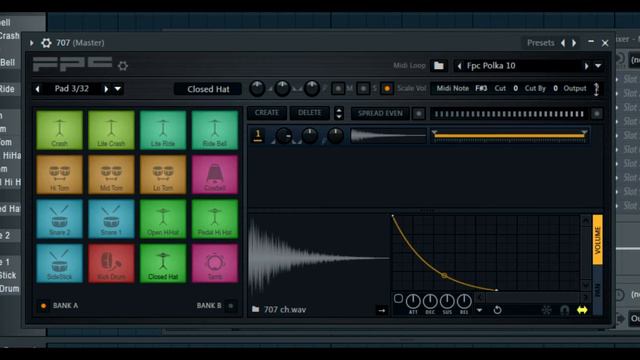Screen dimensions: 640x360
Task: Trigger the SideStick pad
Action: coord(60,264)
